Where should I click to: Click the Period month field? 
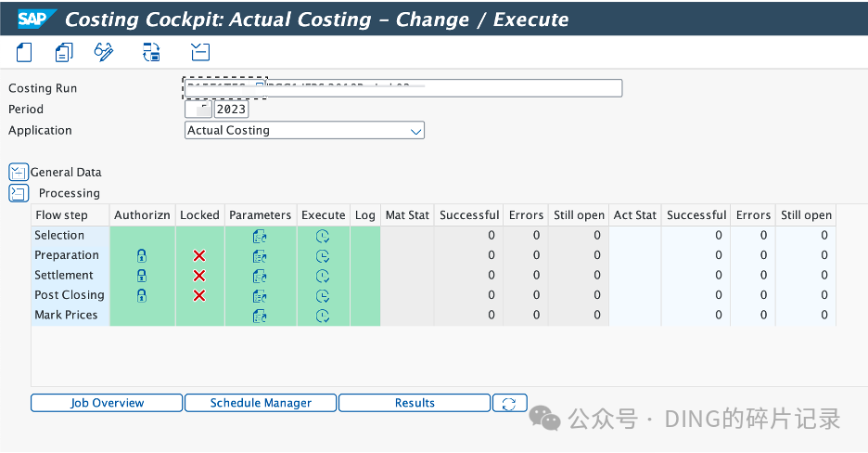click(198, 110)
